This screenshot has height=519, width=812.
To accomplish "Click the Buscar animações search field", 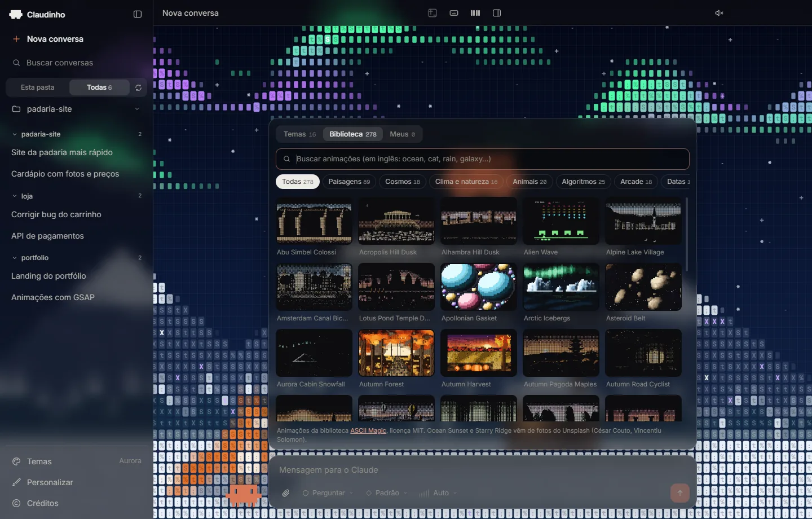I will tap(483, 159).
